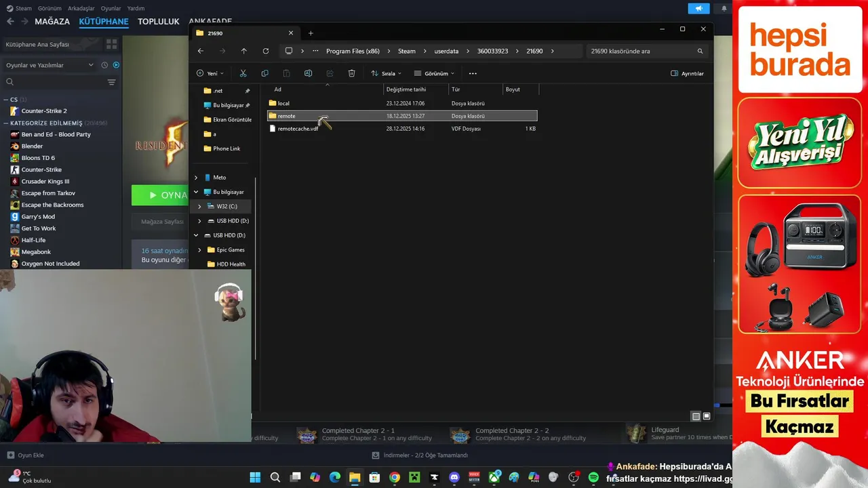This screenshot has width=868, height=488.
Task: Open Steam library filter options icon
Action: click(111, 82)
